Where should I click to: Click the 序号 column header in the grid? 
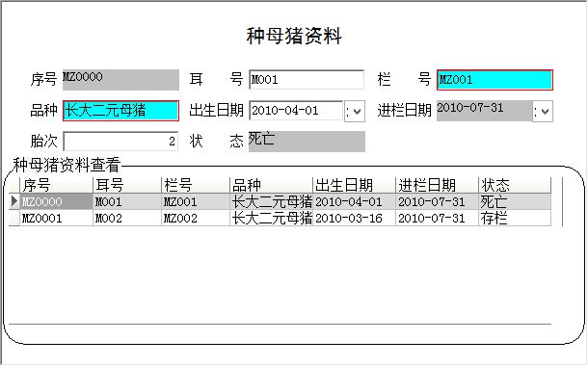[56, 185]
